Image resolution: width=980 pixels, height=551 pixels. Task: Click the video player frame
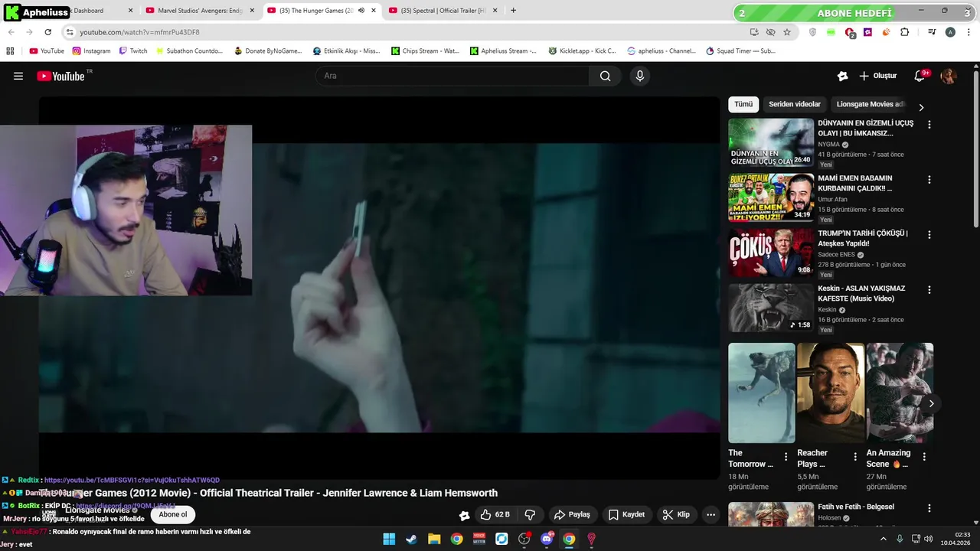pyautogui.click(x=379, y=288)
